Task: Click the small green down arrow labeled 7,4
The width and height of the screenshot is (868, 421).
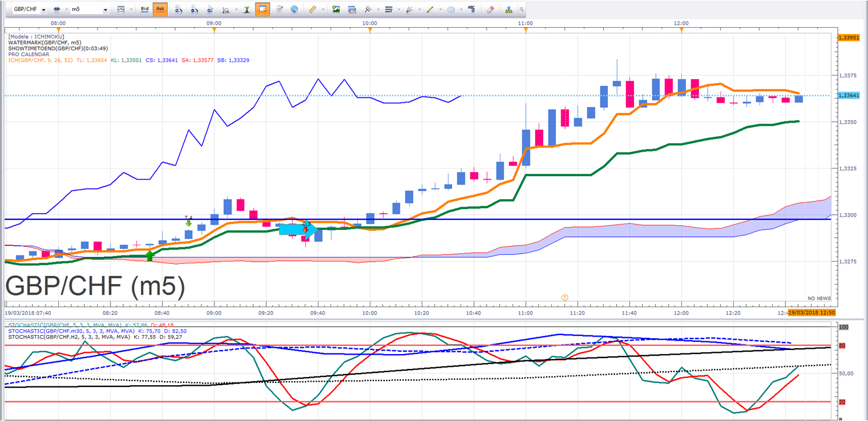Action: pos(188,223)
